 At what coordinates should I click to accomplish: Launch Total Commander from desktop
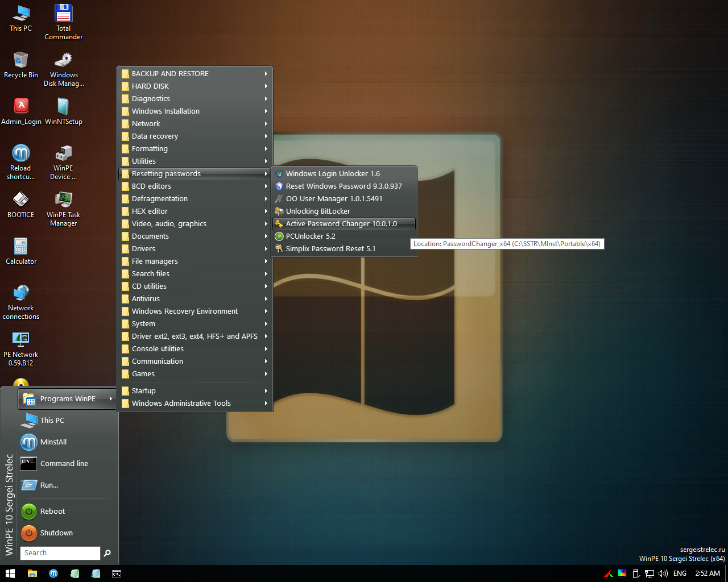[x=63, y=22]
